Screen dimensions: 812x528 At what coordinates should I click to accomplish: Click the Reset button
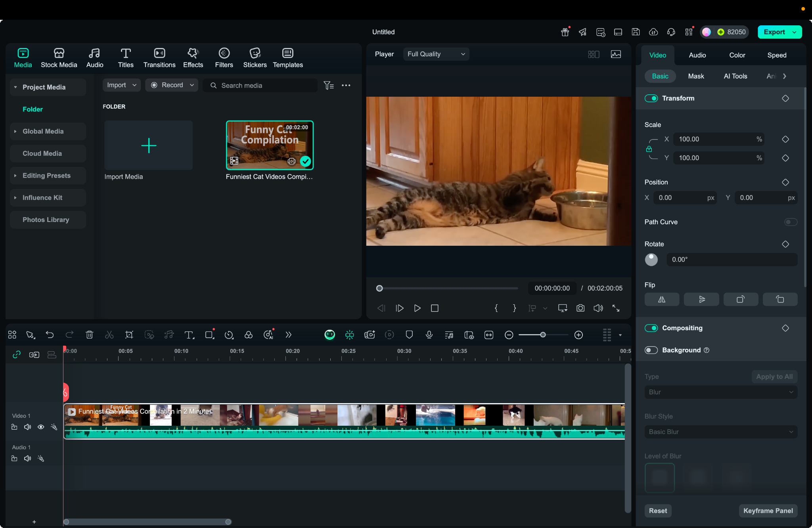(x=658, y=511)
